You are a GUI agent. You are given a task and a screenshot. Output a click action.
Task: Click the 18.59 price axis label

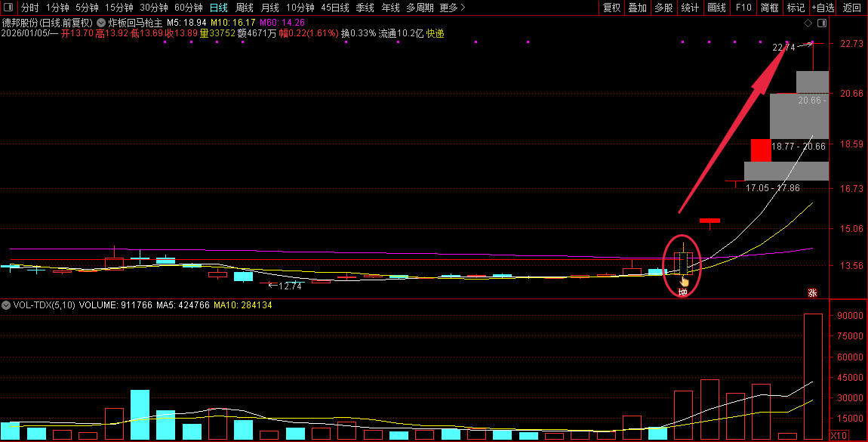[x=851, y=144]
